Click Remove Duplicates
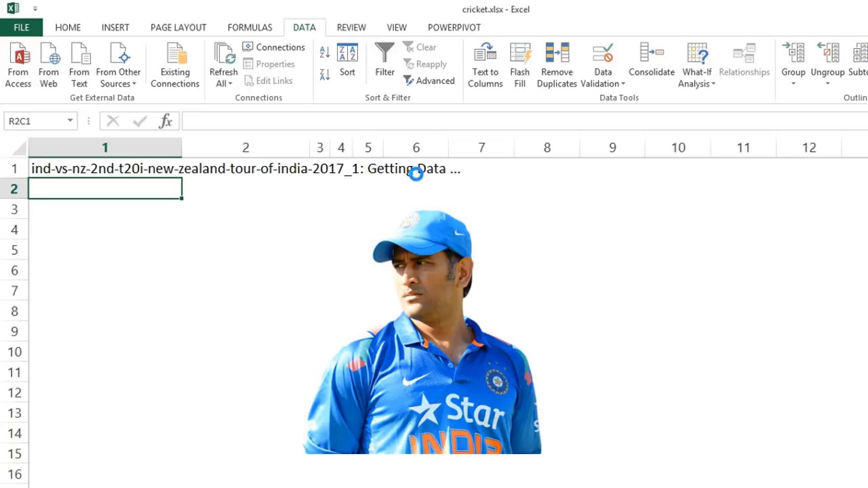868x488 pixels. tap(557, 65)
